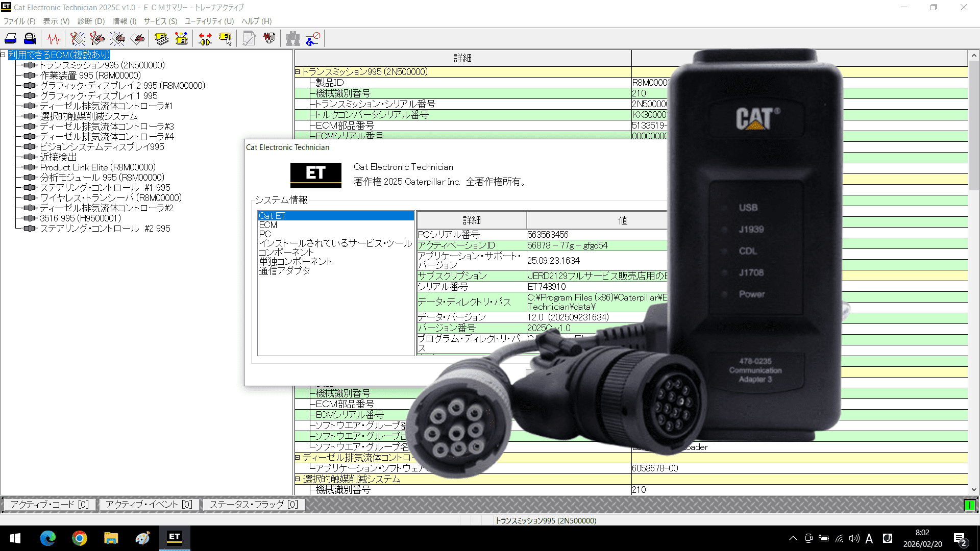
Task: Collapse the 利用できるECM tree root
Action: pyautogui.click(x=3, y=55)
